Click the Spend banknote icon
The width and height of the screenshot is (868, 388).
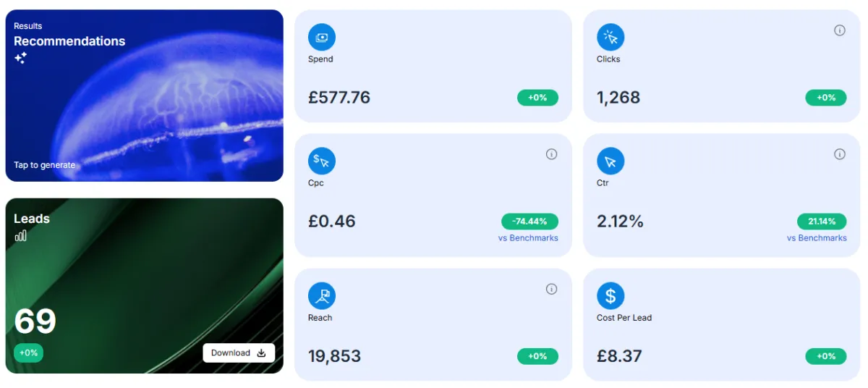click(x=322, y=37)
